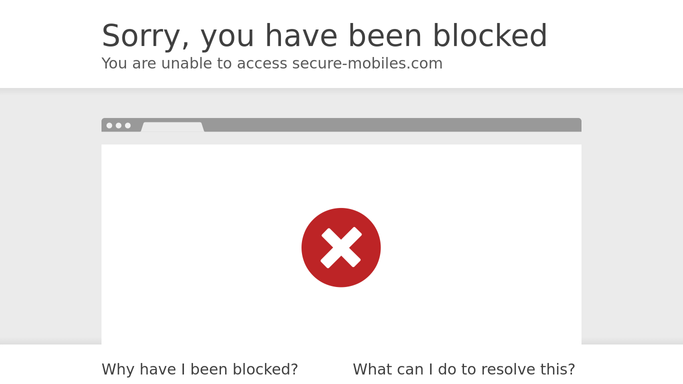Image resolution: width=683 pixels, height=384 pixels.
Task: Click the light strip beneath the illustrated tab bar
Action: 342,138
